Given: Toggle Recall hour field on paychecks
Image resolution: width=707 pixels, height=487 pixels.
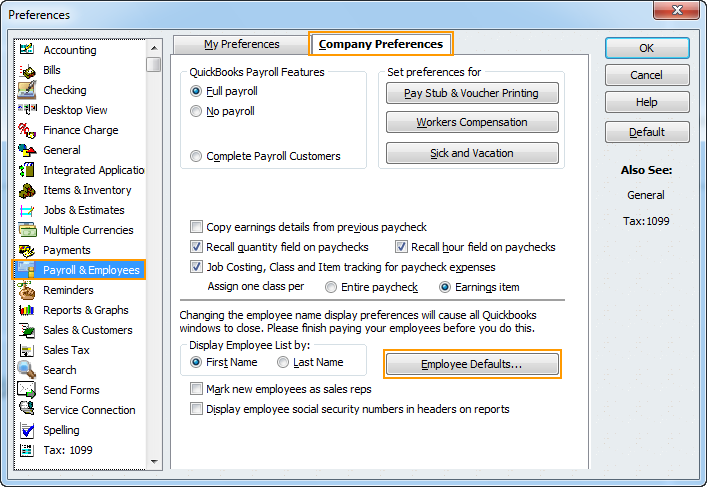Looking at the screenshot, I should pyautogui.click(x=401, y=247).
